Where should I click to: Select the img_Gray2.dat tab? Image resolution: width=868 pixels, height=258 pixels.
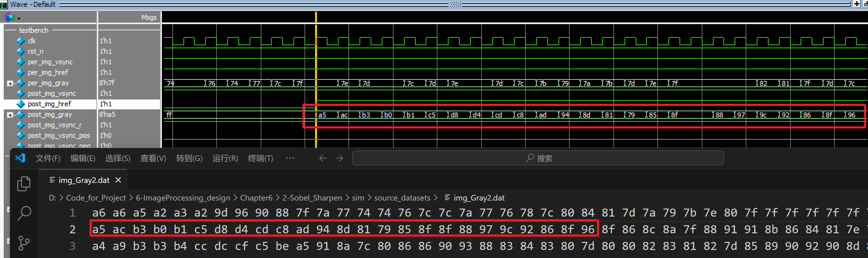(84, 180)
